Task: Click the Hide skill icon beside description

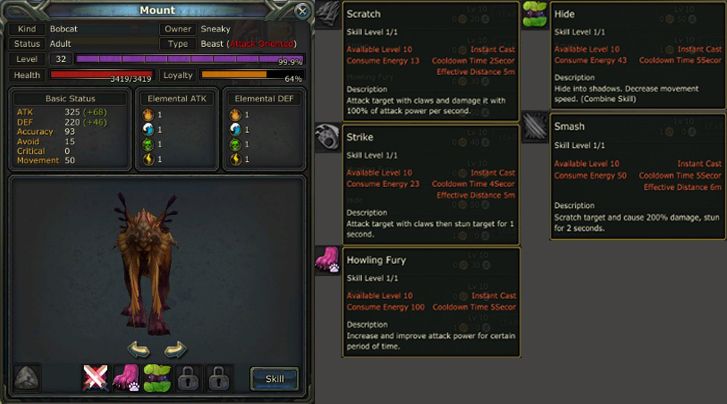Action: pos(535,14)
